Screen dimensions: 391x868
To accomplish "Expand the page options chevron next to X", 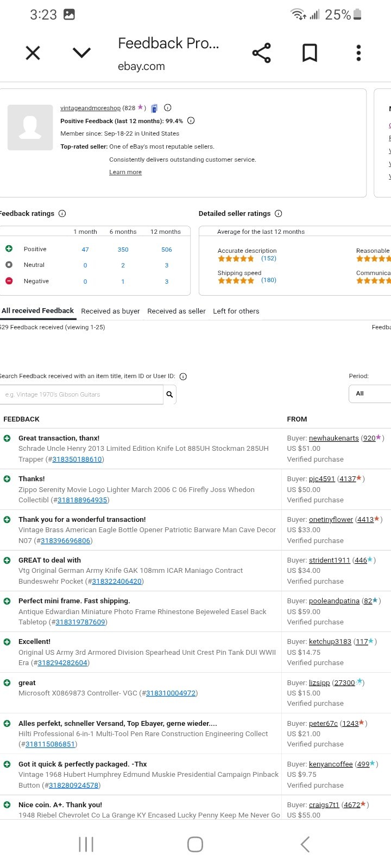I will point(81,53).
